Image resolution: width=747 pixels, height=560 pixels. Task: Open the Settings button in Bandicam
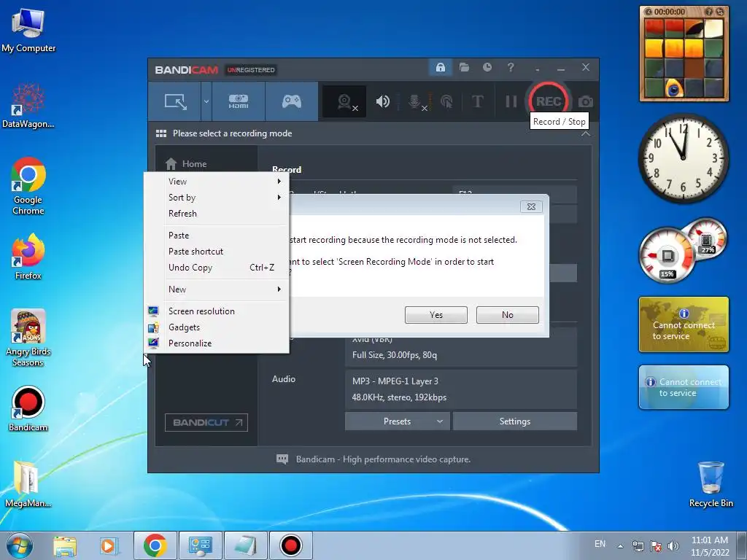[514, 421]
